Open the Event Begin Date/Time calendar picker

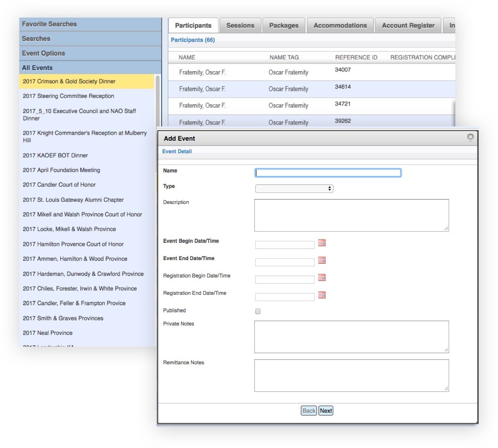point(321,243)
